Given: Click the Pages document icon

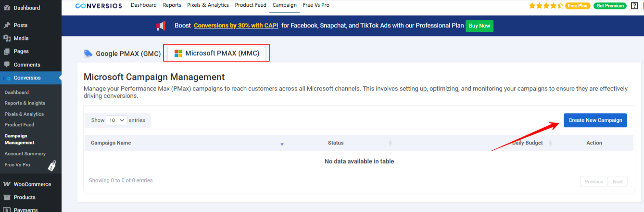Looking at the screenshot, I should coord(7,51).
